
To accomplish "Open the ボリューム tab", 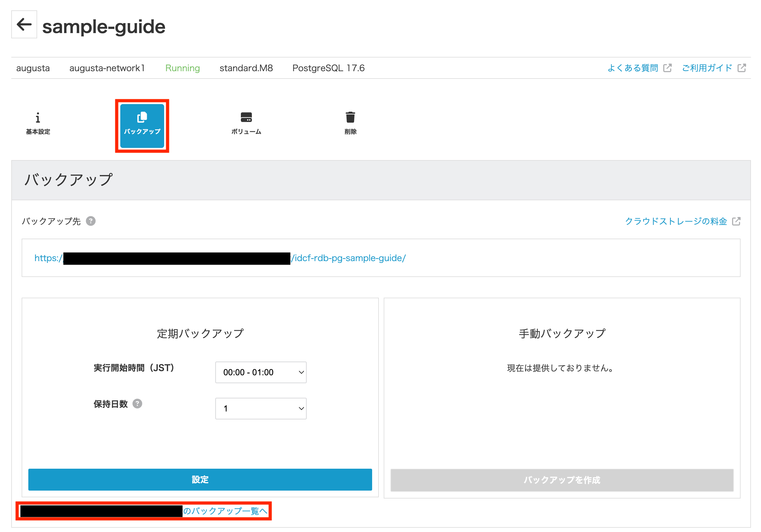I will (246, 123).
